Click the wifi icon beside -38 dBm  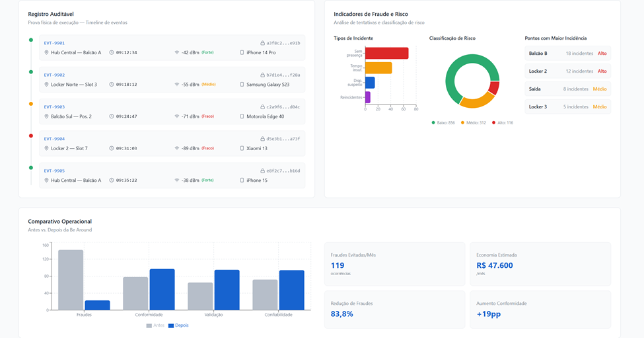click(177, 180)
